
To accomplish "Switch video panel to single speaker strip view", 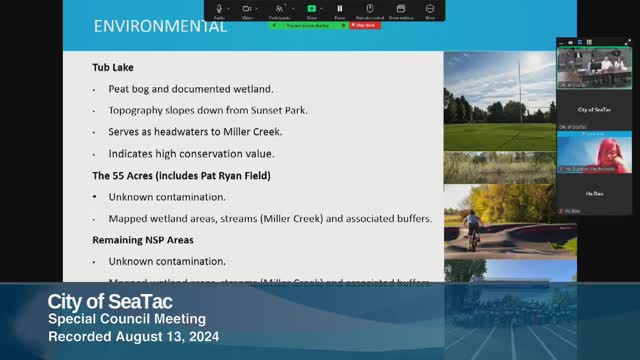I will (570, 42).
